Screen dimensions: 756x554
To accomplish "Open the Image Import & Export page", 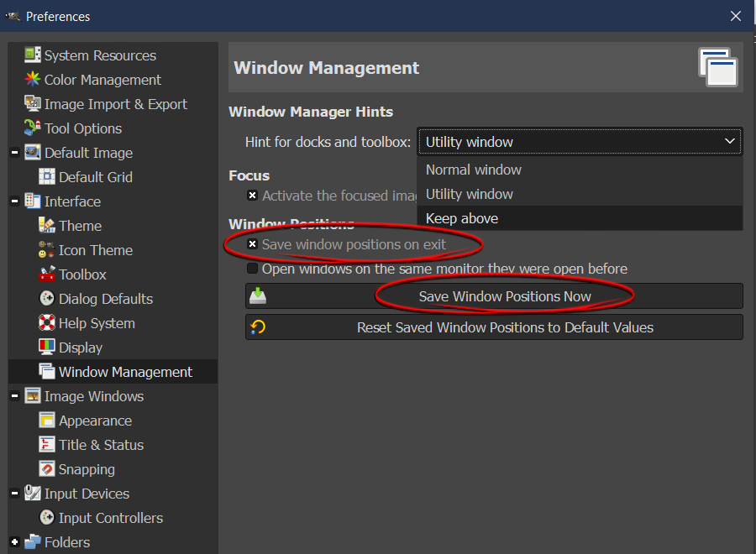I will pyautogui.click(x=115, y=104).
